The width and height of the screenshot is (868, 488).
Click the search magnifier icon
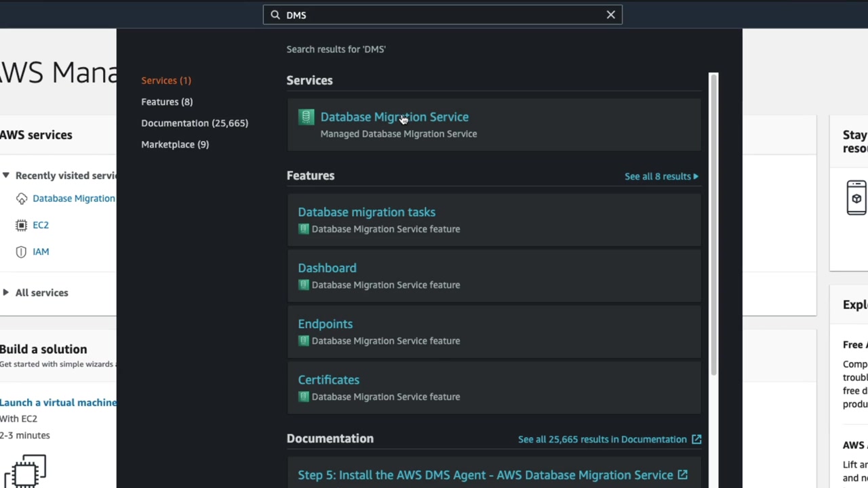pyautogui.click(x=275, y=15)
